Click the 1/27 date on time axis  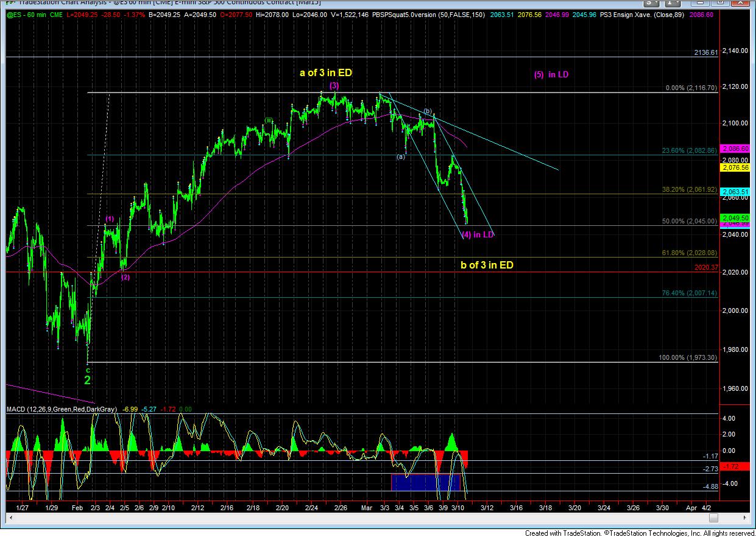click(x=22, y=507)
